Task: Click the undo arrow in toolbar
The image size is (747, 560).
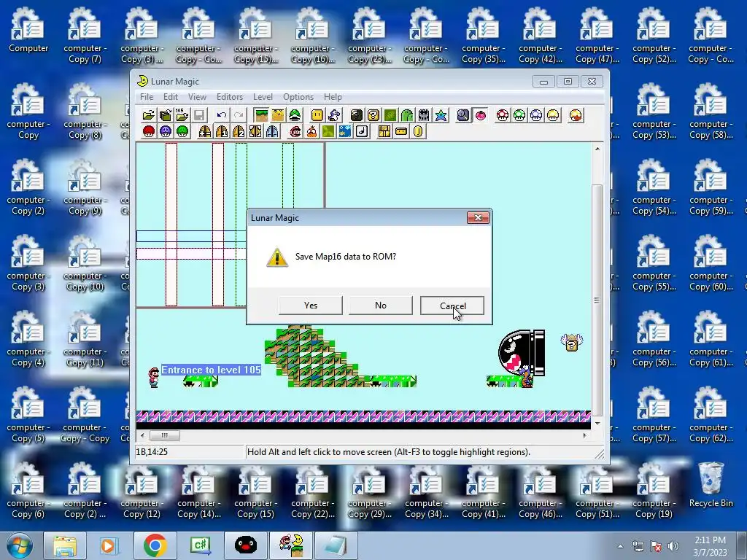Action: pyautogui.click(x=222, y=115)
